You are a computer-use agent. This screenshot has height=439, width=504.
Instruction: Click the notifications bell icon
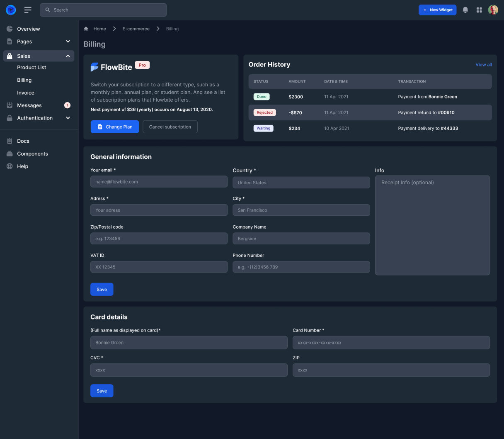[x=465, y=10]
